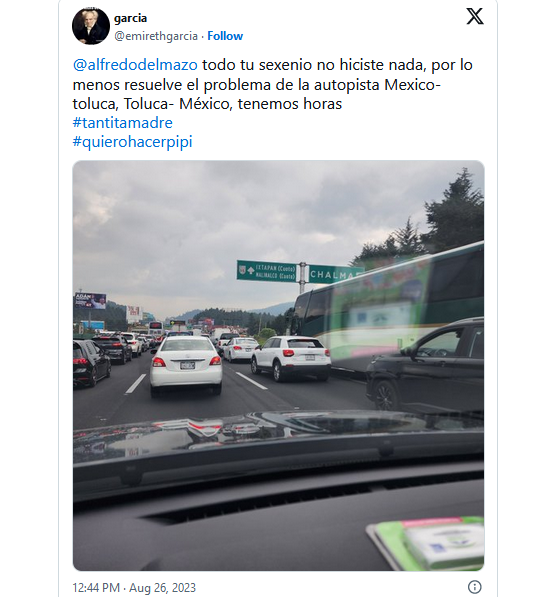Screen dimensions: 558x597
Task: Click the white sedan in the photo
Action: coord(186,365)
